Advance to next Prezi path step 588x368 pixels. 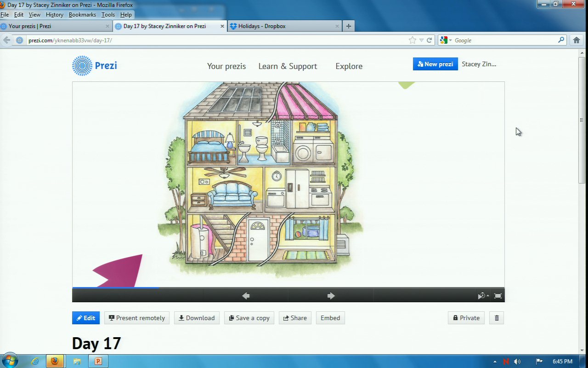point(331,296)
